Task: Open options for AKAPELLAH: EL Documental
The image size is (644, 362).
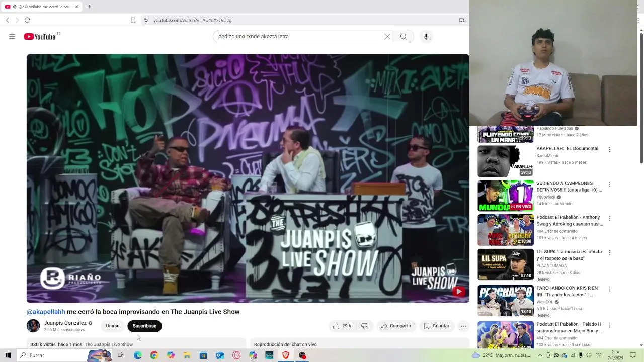Action: point(610,149)
